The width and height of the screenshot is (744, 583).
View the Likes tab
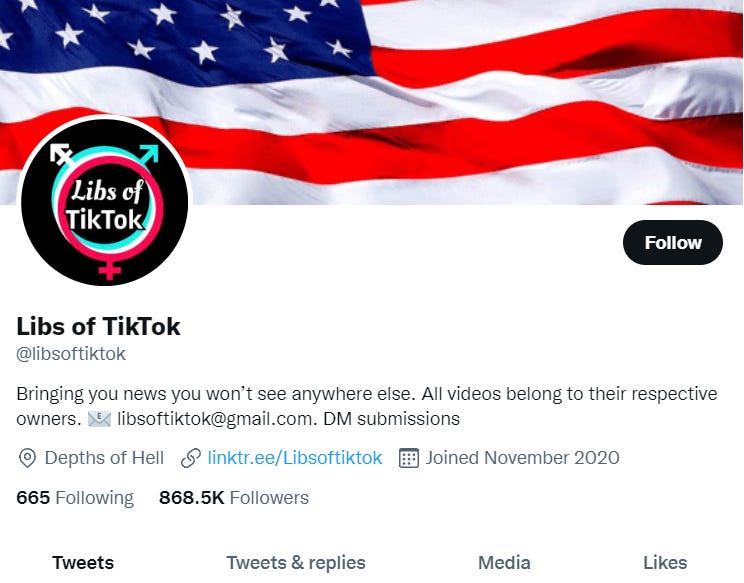pos(665,563)
